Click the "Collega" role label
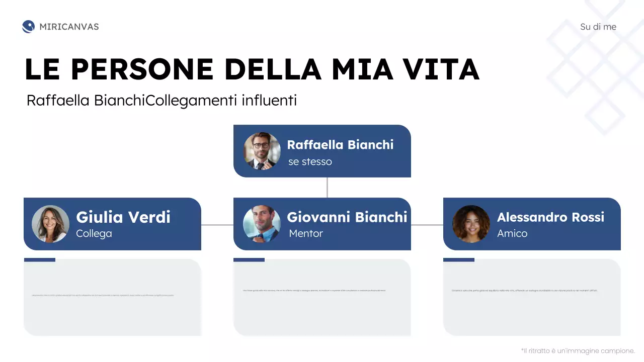The height and width of the screenshot is (362, 644). tap(94, 234)
